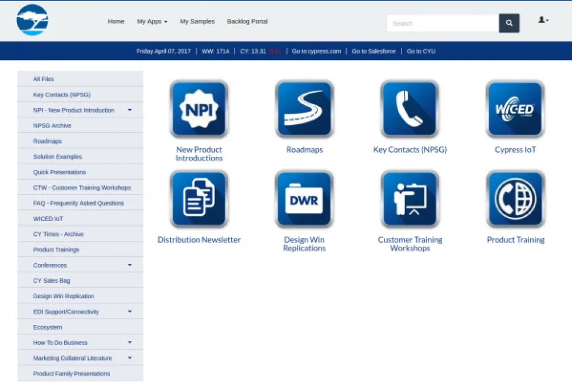This screenshot has width=572, height=392.
Task: Select Design Win Replication in the sidebar
Action: click(80, 296)
